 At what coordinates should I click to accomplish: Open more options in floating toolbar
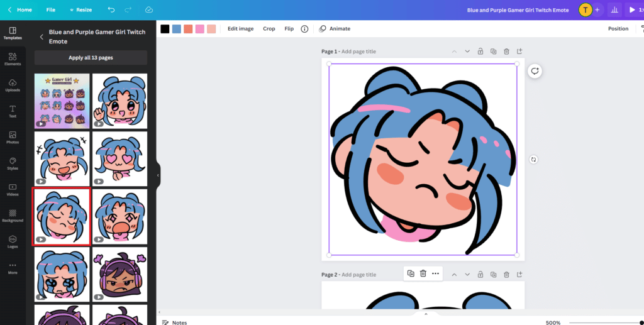tap(435, 273)
